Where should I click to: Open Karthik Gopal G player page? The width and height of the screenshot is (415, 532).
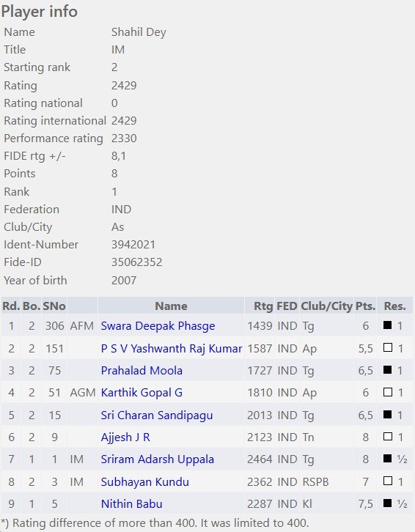pos(142,393)
